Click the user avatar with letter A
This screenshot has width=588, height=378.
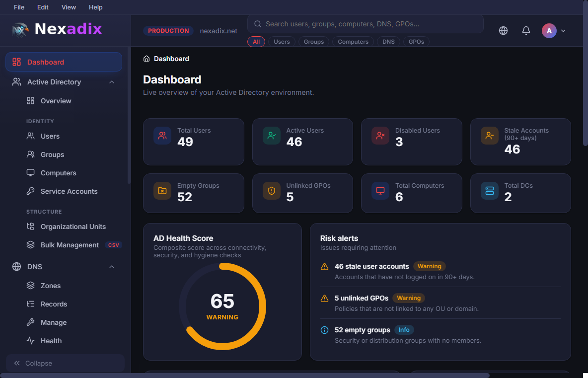pyautogui.click(x=549, y=31)
